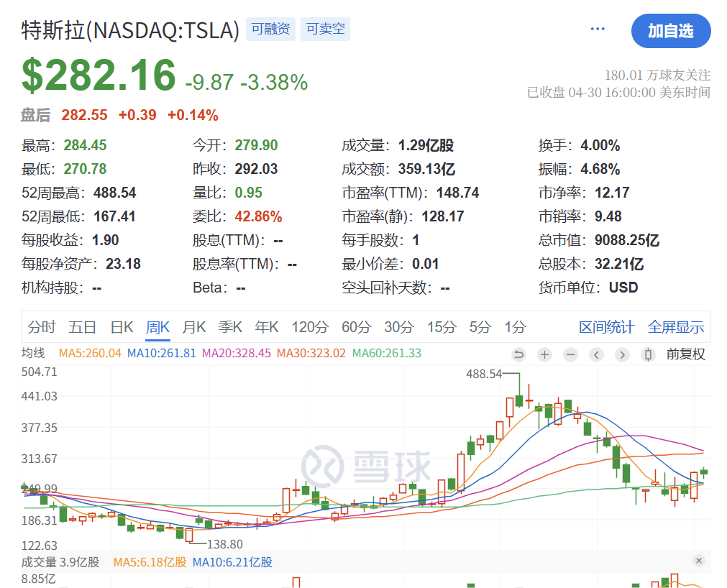The image size is (727, 588).
Task: Click the 488.54 high marker on chart
Action: [484, 374]
